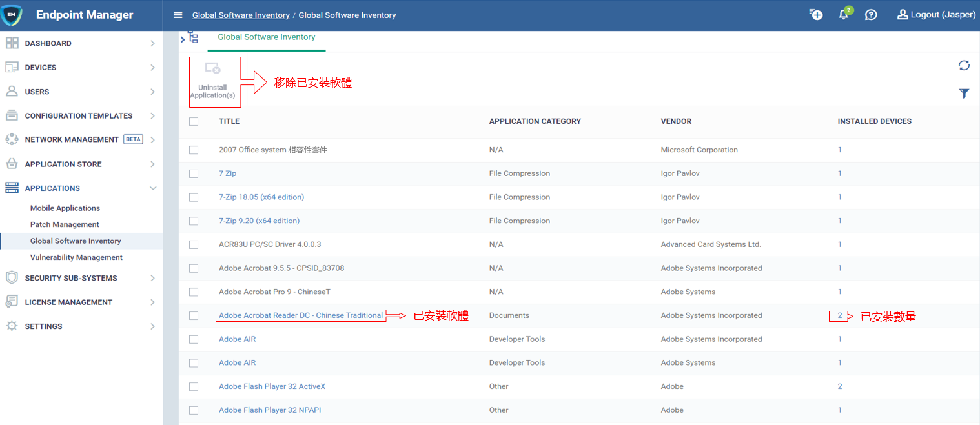The width and height of the screenshot is (980, 425).
Task: Expand the Dashboard menu chevron
Action: pos(152,43)
